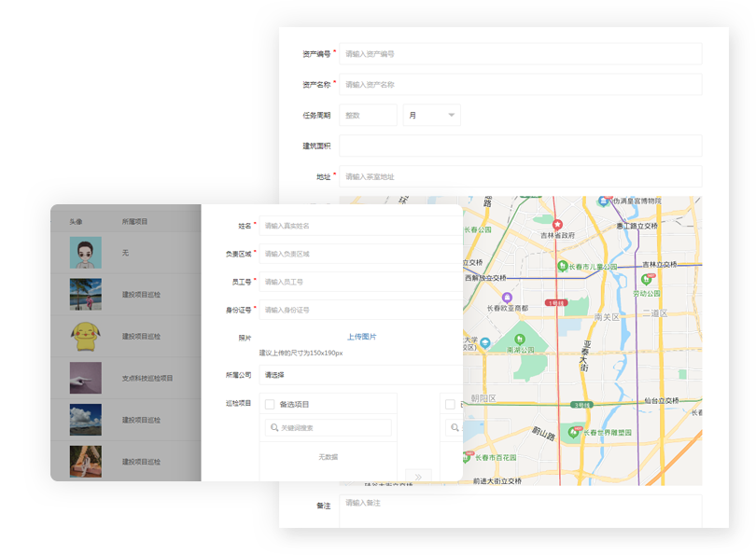Click the cartoon boy avatar in first row
The width and height of the screenshot is (756, 555).
coord(85,253)
